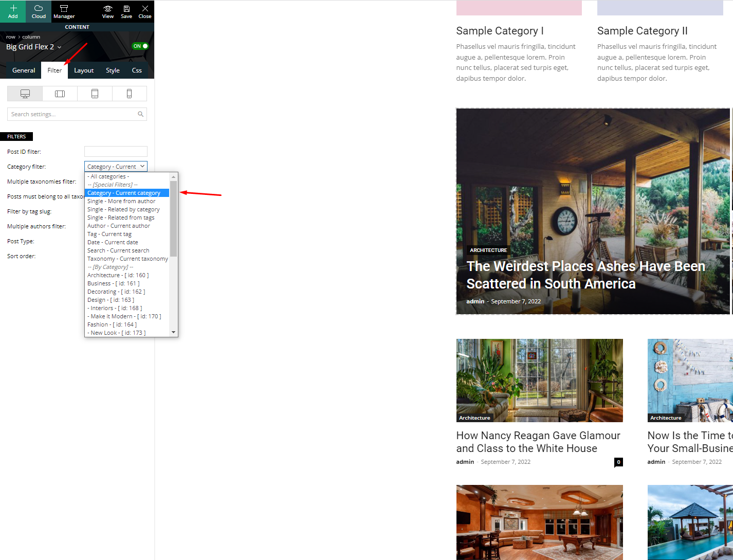Click the Add element button
Screen dimensions: 733x560
tap(13, 11)
